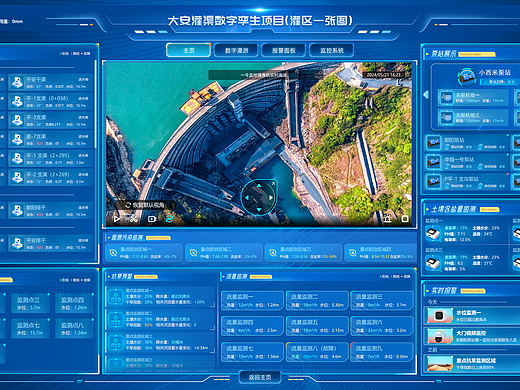
Task: Click the drought monitoring icon showing +0.34m
Action: [x=116, y=342]
